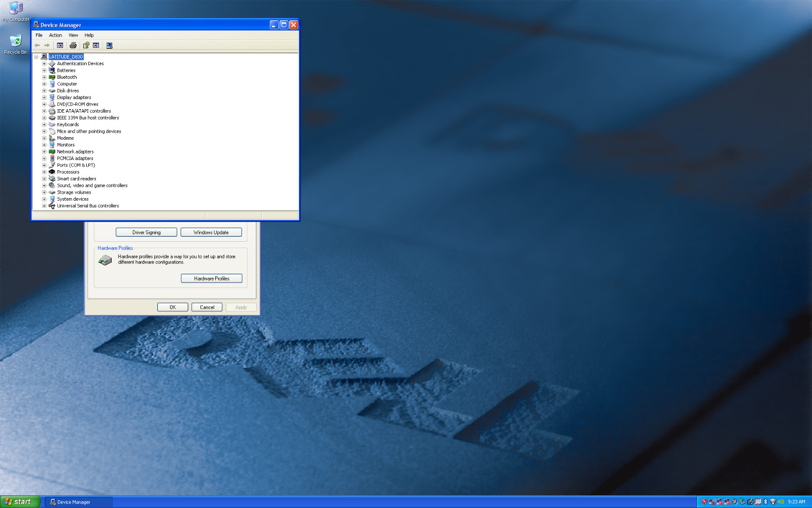Expand the Modems node

(44, 138)
